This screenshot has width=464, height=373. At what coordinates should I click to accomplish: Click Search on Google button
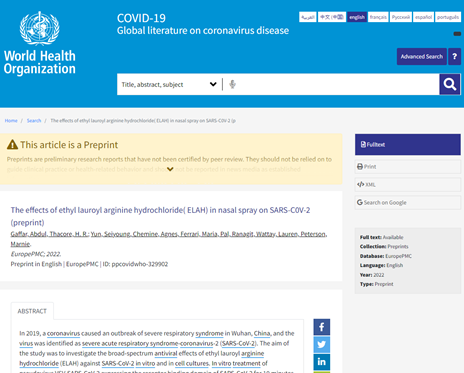pos(408,202)
